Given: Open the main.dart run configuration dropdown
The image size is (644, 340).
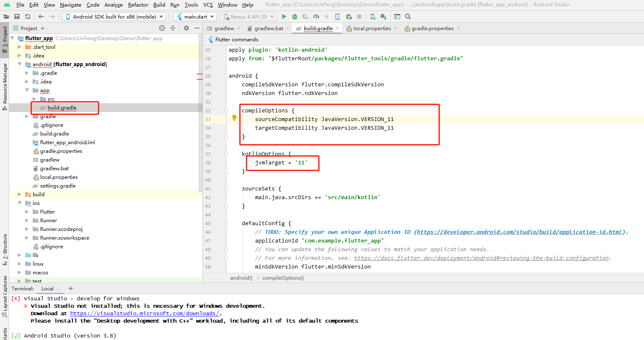Looking at the screenshot, I should point(195,17).
